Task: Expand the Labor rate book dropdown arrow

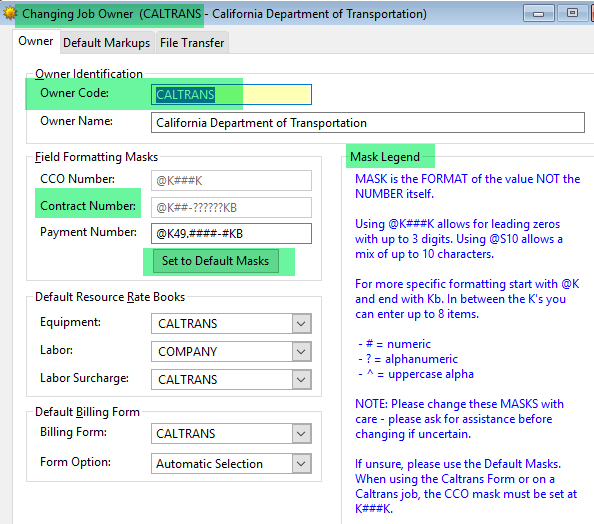Action: pos(302,352)
